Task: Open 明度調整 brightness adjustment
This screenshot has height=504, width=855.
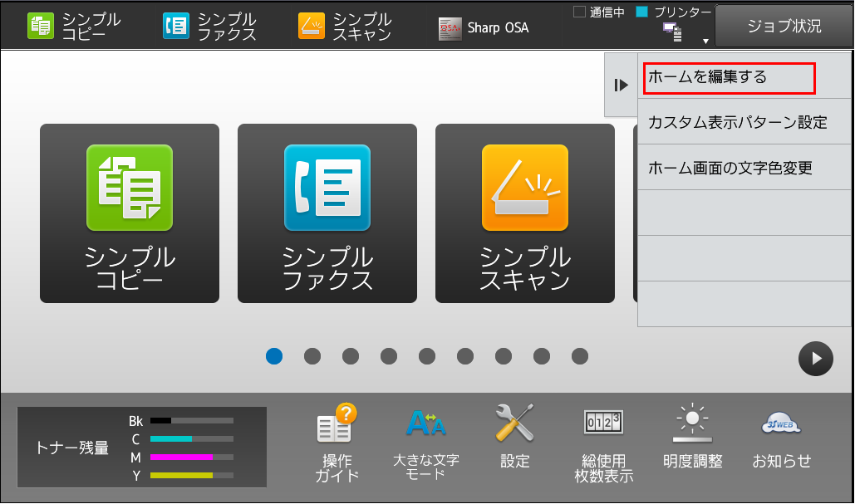Action: coord(692,437)
